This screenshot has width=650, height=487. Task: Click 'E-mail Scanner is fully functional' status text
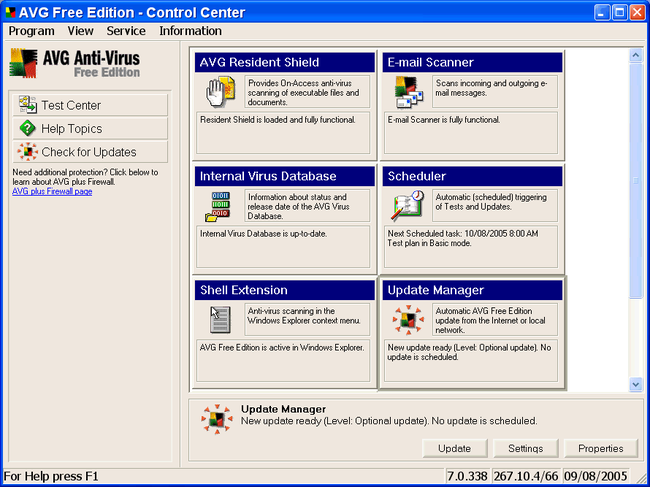[444, 120]
